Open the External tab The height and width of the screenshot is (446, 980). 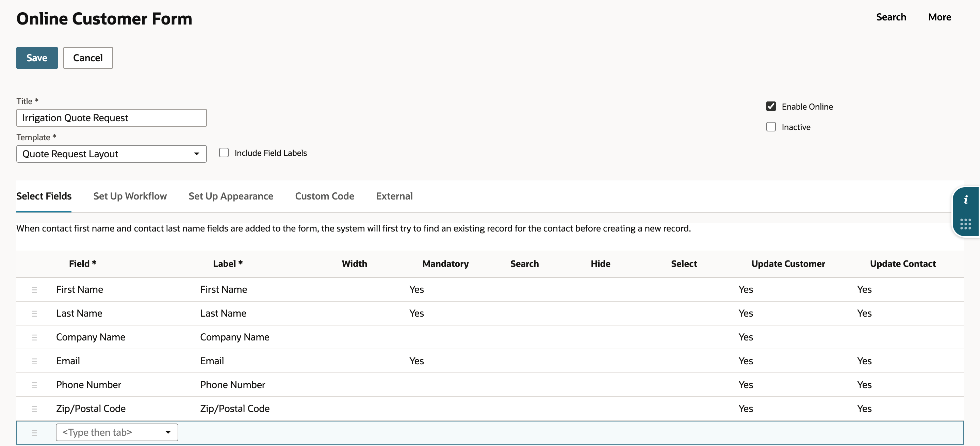(394, 196)
